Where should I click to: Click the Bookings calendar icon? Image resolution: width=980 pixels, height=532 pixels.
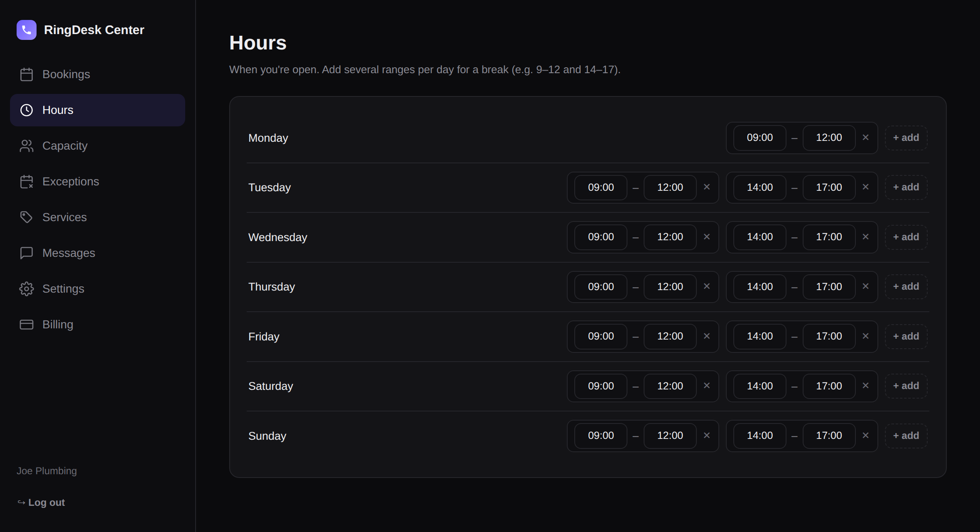27,74
